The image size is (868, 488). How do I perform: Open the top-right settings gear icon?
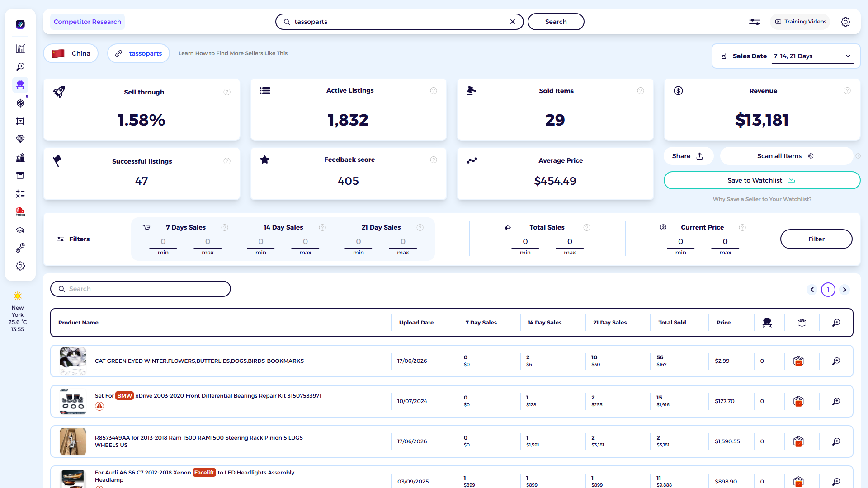coord(845,22)
